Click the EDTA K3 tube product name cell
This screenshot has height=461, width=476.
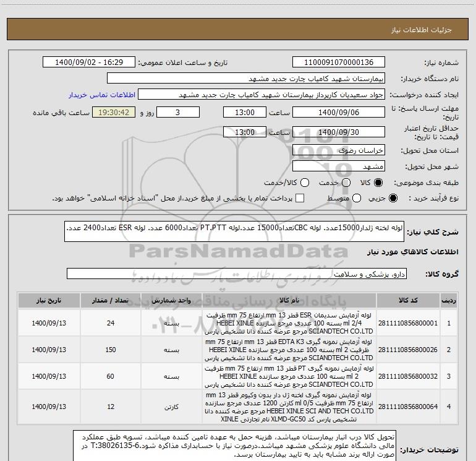point(289,350)
